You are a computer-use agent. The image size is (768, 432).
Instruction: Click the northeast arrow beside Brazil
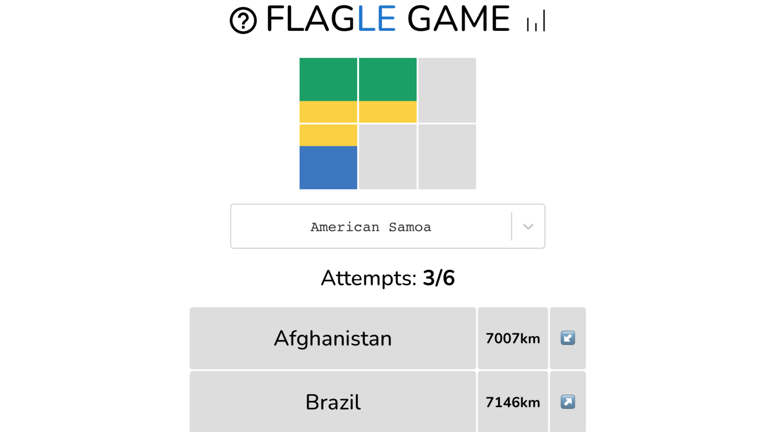(x=567, y=402)
